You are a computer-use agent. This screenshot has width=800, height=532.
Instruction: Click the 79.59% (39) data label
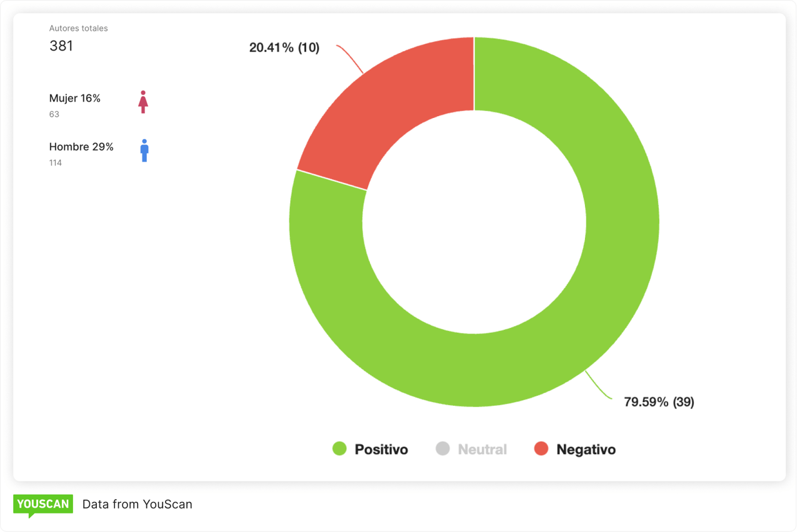tap(659, 402)
